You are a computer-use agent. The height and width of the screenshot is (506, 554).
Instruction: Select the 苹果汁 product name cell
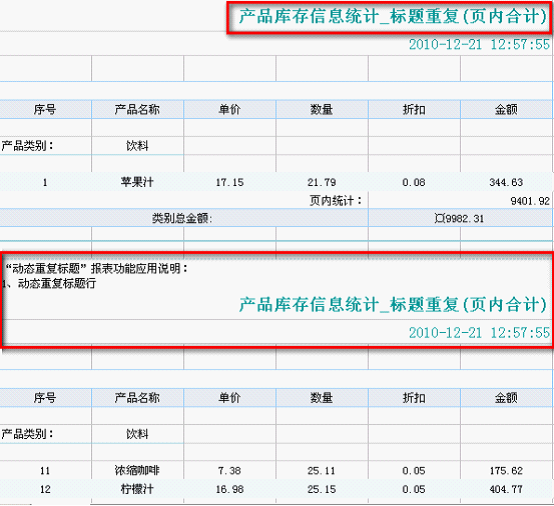tap(137, 182)
